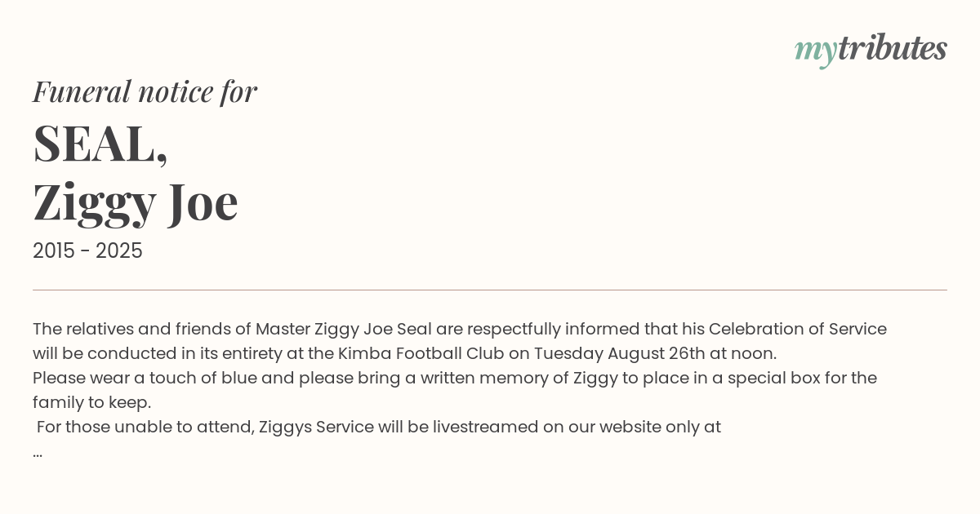Image resolution: width=980 pixels, height=514 pixels.
Task: Click the name "Ziggy Joe" heading
Action: tap(136, 202)
